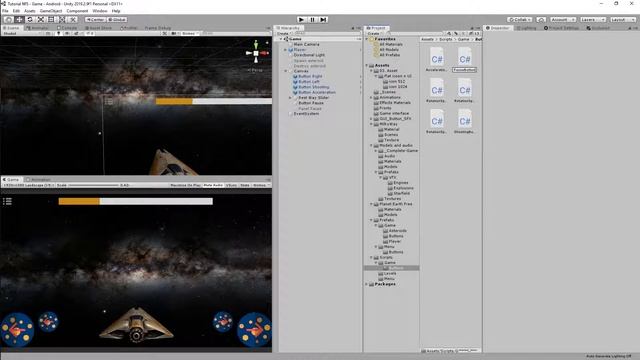Switch to the Lighting tab
Image resolution: width=640 pixels, height=360 pixels.
click(527, 28)
